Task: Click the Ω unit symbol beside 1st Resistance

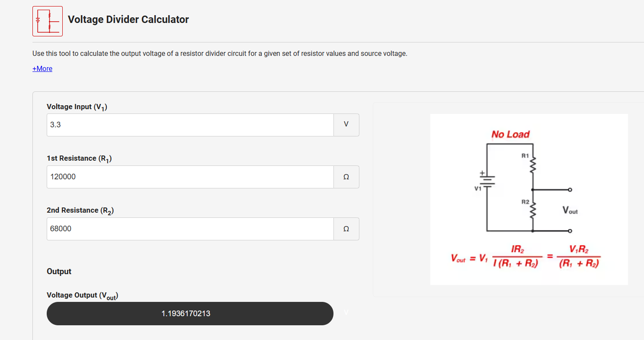Action: tap(346, 177)
